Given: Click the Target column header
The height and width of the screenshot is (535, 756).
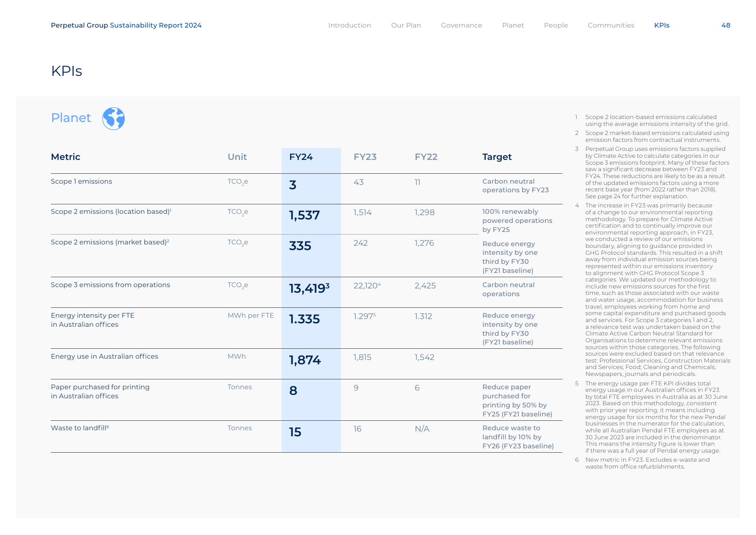Looking at the screenshot, I should point(497,157).
